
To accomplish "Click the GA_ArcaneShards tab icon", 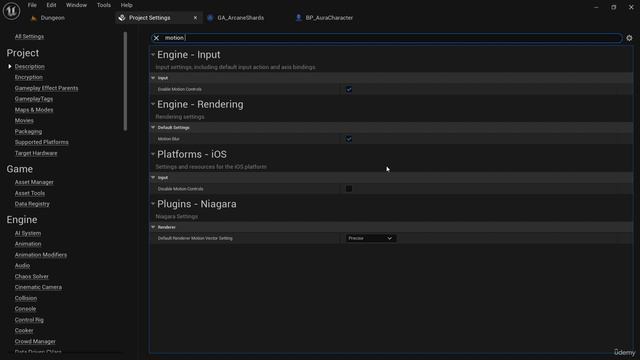I will click(210, 18).
